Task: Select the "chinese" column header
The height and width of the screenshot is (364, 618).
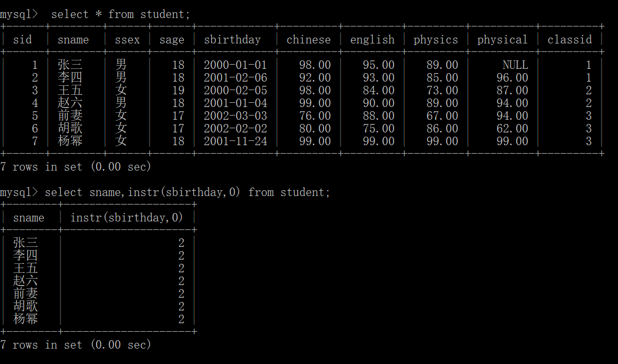Action: (309, 40)
